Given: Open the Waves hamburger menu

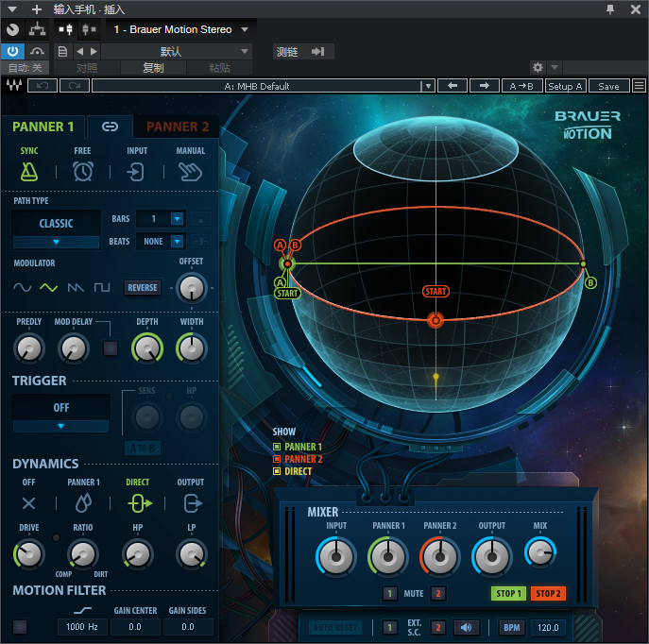Looking at the screenshot, I should [639, 86].
